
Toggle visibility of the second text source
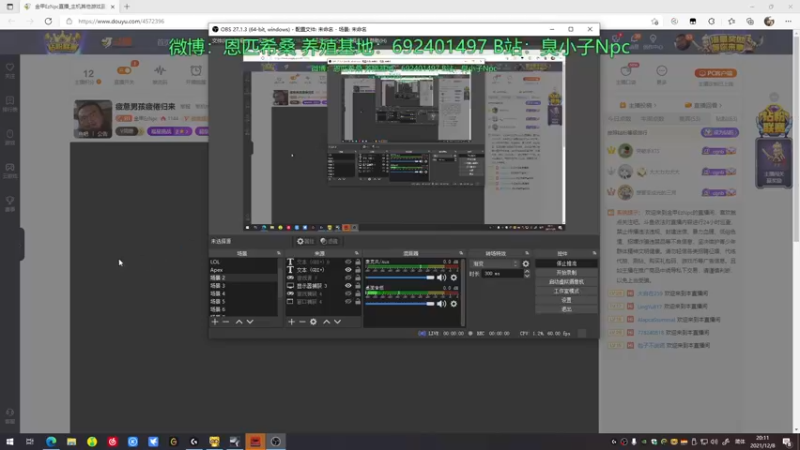coord(348,270)
